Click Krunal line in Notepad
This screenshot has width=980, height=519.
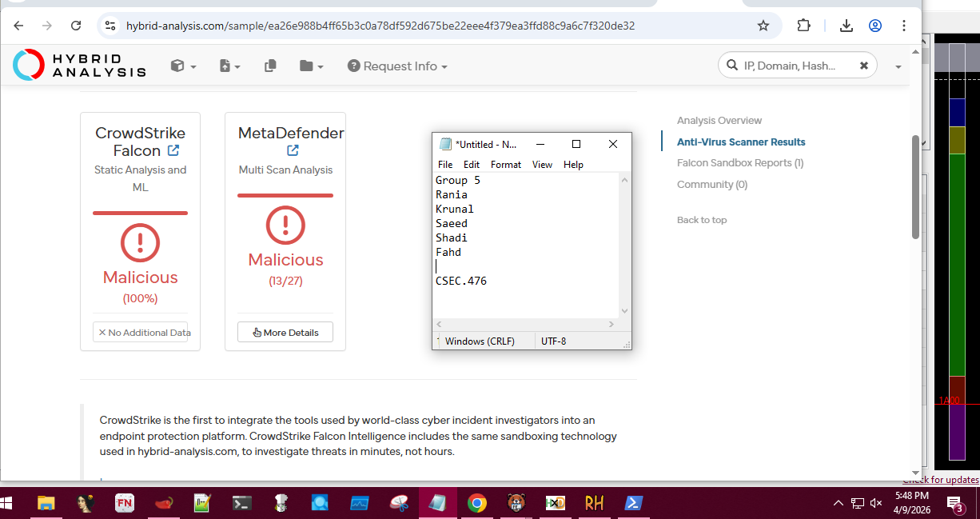[455, 209]
